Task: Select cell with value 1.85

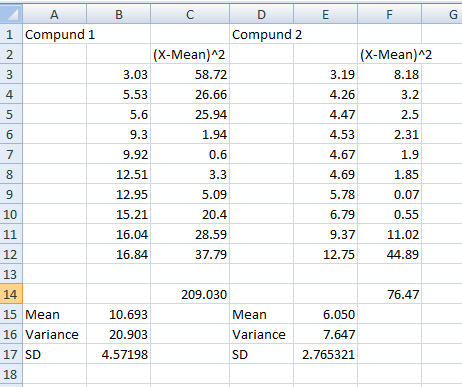Action: [x=390, y=174]
